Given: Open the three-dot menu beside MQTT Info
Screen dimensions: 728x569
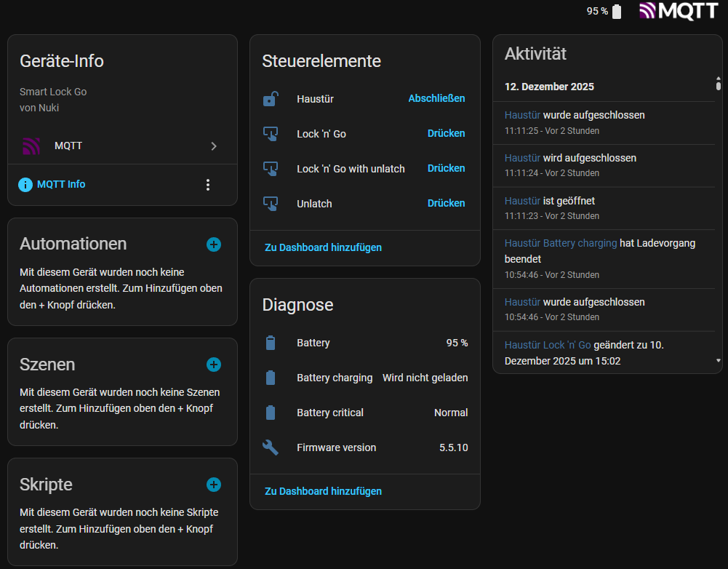Looking at the screenshot, I should coord(208,185).
